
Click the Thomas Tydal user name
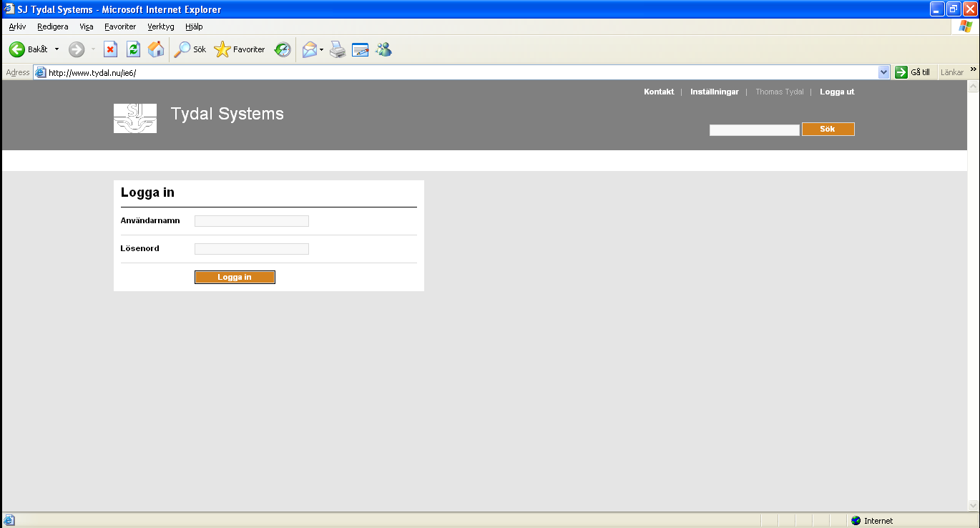[x=780, y=92]
